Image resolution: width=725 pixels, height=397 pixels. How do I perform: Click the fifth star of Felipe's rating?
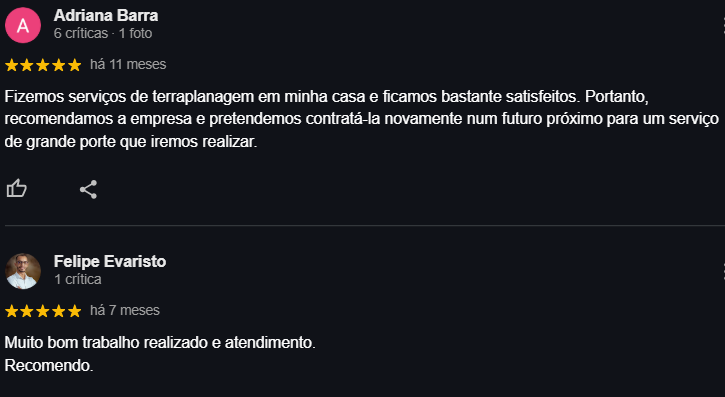74,311
